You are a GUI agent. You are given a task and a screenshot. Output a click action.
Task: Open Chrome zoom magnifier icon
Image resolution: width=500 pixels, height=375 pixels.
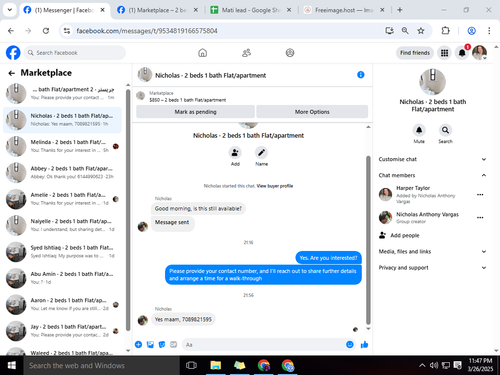405,31
